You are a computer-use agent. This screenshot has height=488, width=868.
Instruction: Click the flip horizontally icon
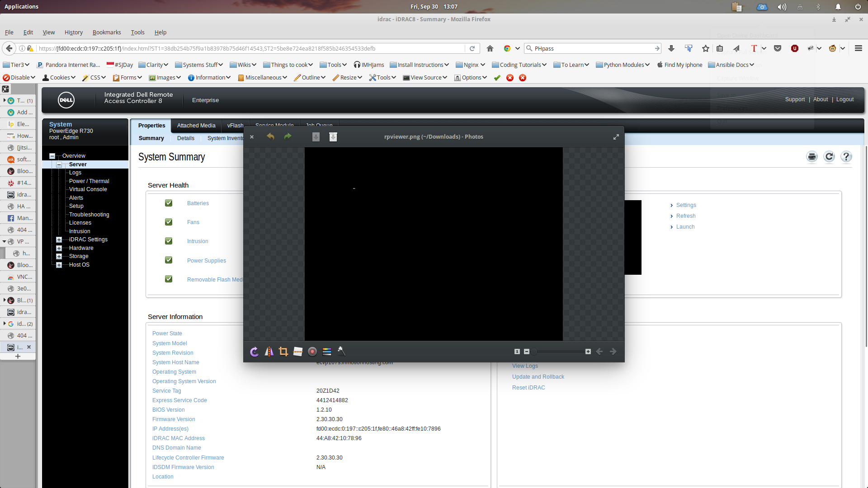pos(269,352)
